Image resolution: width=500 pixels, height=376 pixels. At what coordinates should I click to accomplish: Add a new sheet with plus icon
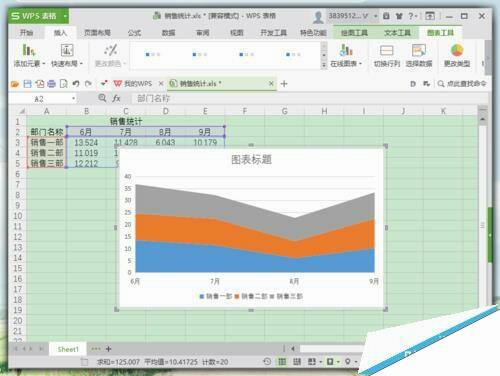tap(108, 349)
